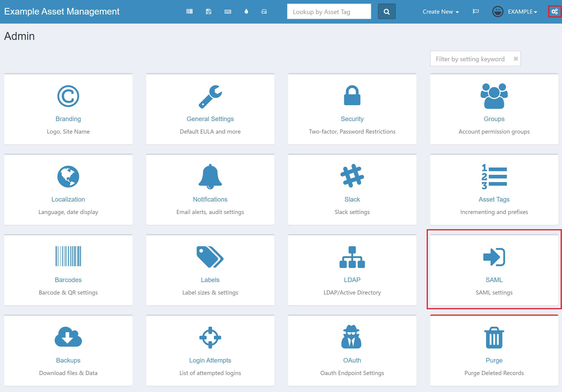562x392 pixels.
Task: Open the Backups cloud download icon
Action: [68, 337]
